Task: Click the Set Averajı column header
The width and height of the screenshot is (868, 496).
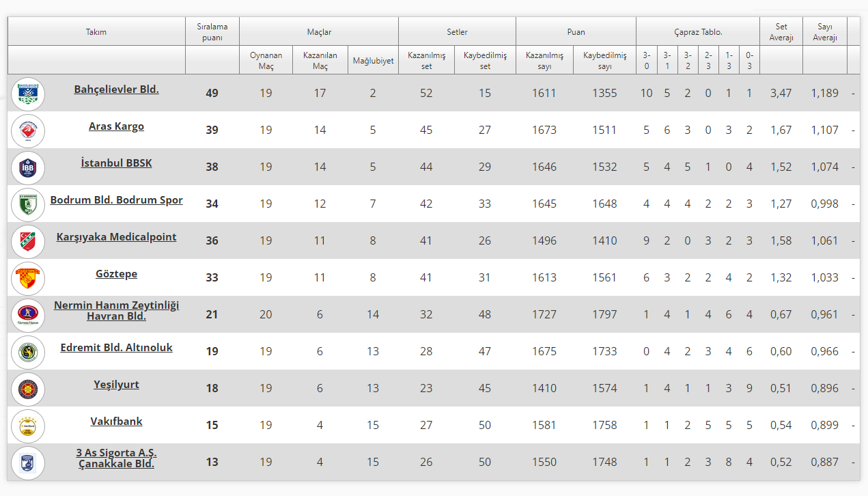Action: pyautogui.click(x=781, y=32)
